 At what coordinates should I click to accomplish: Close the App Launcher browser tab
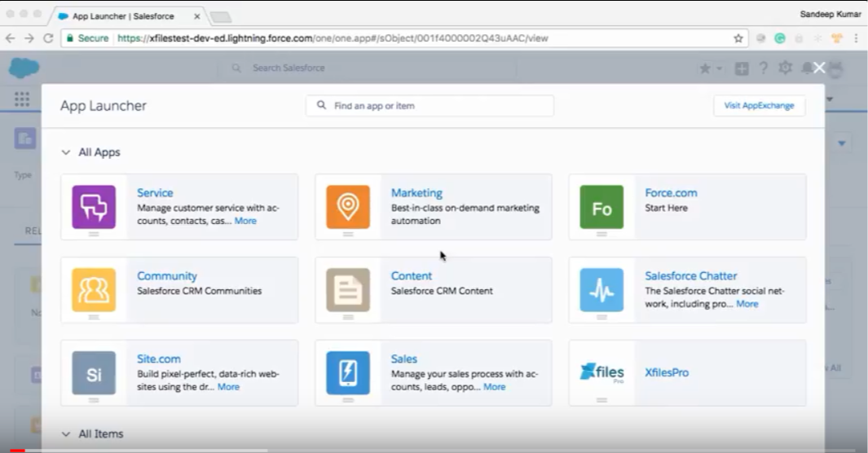[x=196, y=16]
